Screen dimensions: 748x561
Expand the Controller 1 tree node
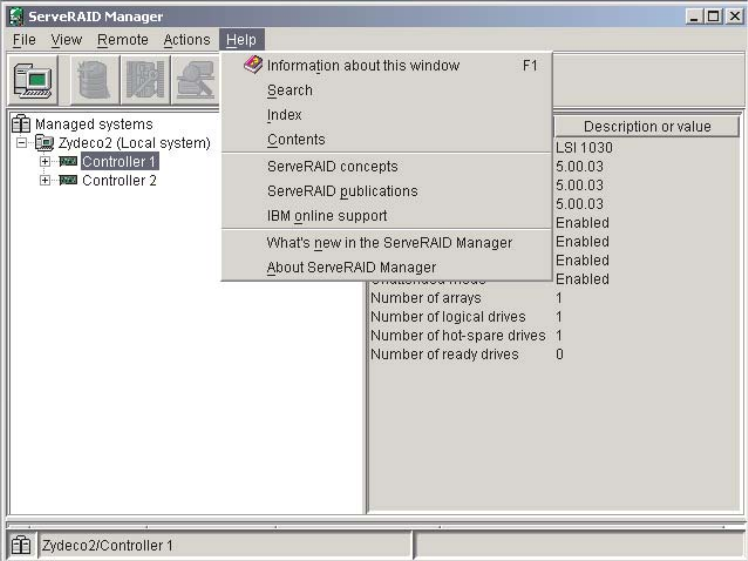(45, 162)
